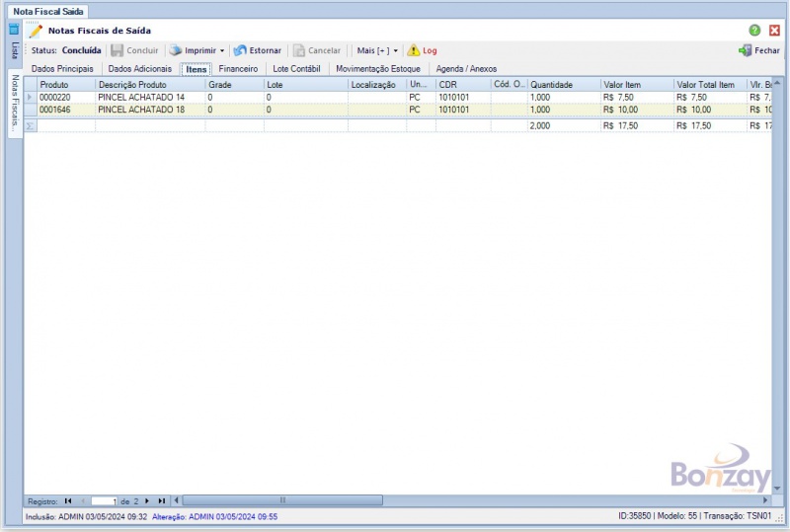Go to next record arrow
This screenshot has width=790, height=532.
point(148,500)
